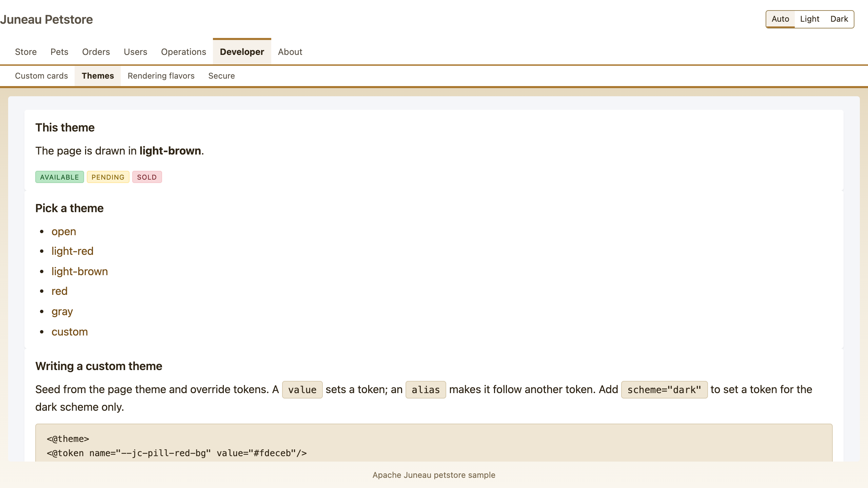Choose the light-red theme link
The width and height of the screenshot is (868, 488).
pos(72,251)
